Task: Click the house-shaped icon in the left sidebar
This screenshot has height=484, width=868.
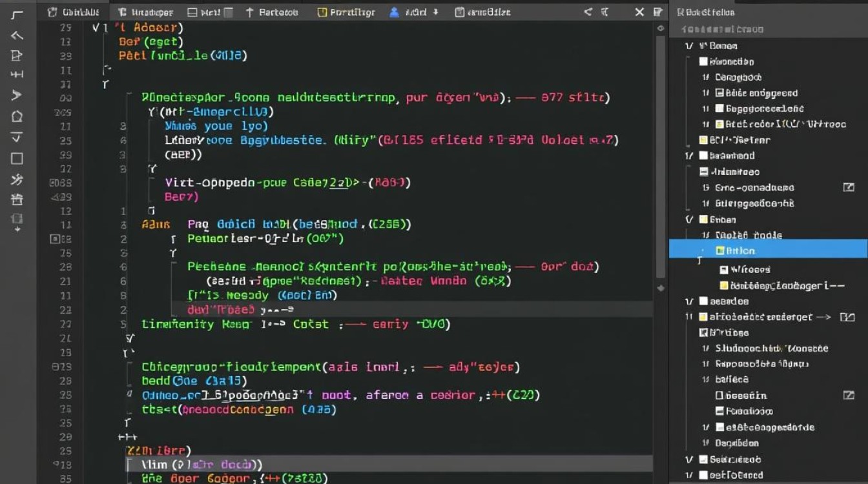Action: tap(17, 116)
